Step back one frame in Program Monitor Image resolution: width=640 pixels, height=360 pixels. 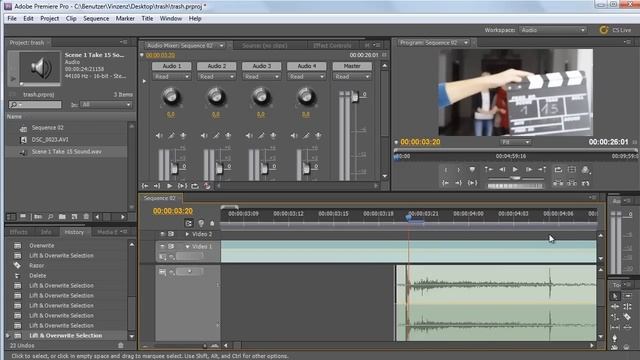pos(502,169)
